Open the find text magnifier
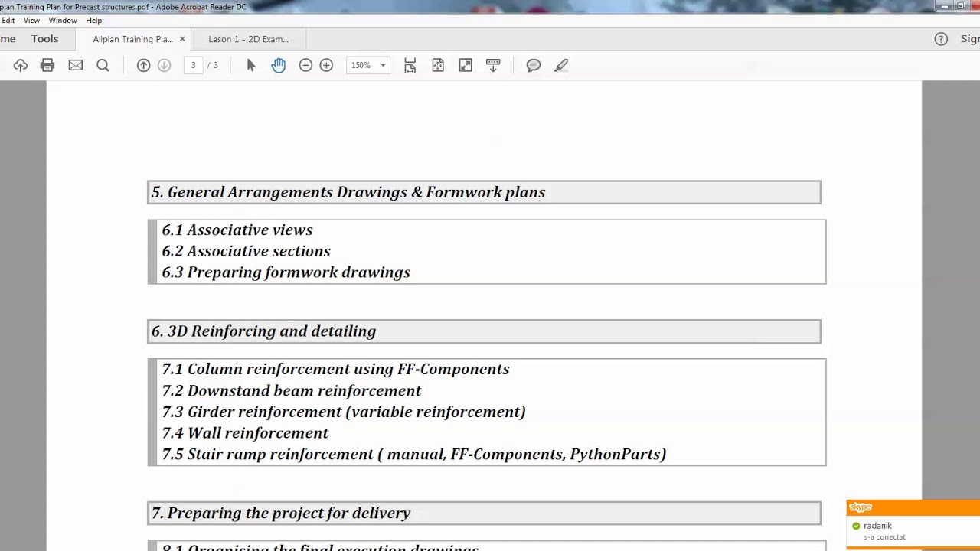The width and height of the screenshot is (980, 551). tap(103, 66)
